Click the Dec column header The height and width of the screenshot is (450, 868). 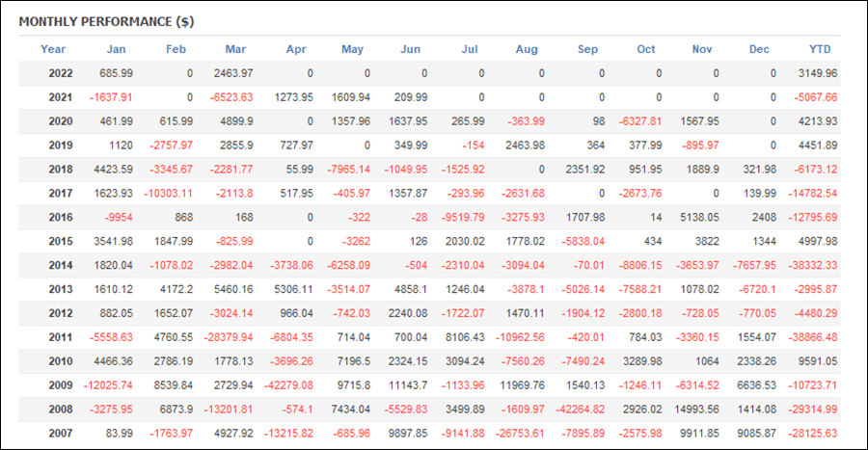coord(759,49)
